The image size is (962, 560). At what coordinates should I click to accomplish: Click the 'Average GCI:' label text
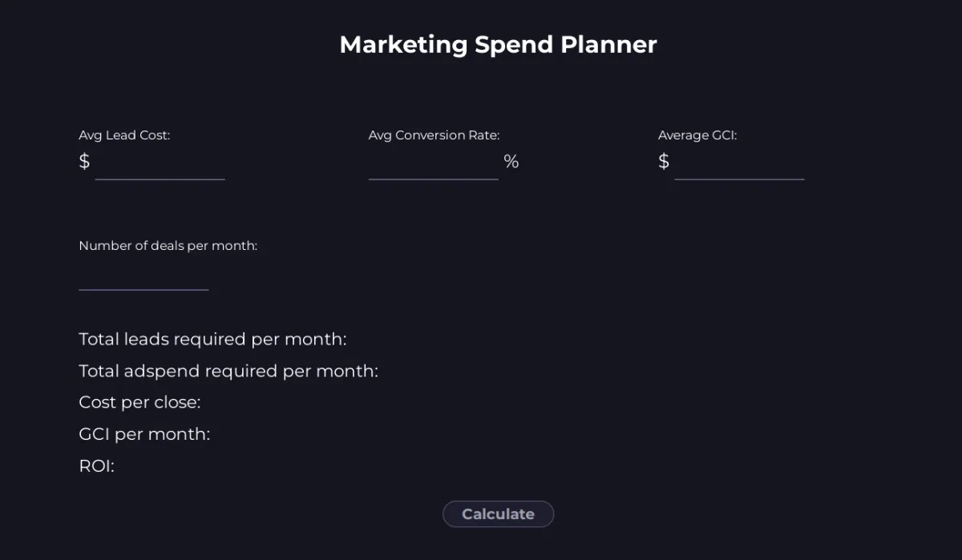pyautogui.click(x=697, y=135)
